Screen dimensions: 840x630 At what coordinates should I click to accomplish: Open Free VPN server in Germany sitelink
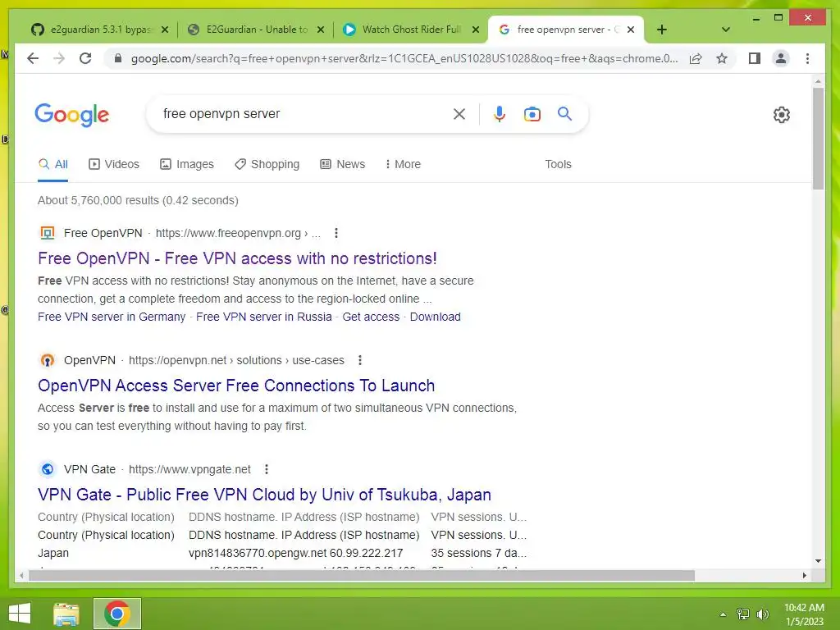click(112, 317)
